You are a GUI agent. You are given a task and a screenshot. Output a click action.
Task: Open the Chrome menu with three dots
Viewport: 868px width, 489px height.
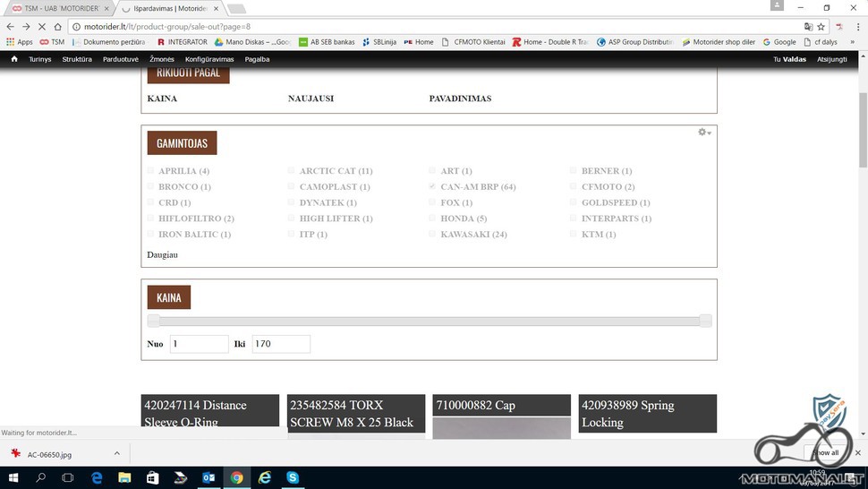point(858,27)
